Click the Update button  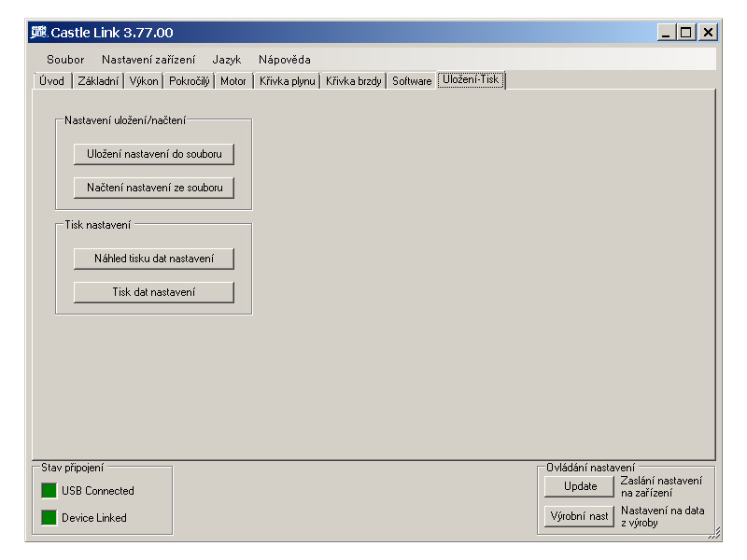580,486
